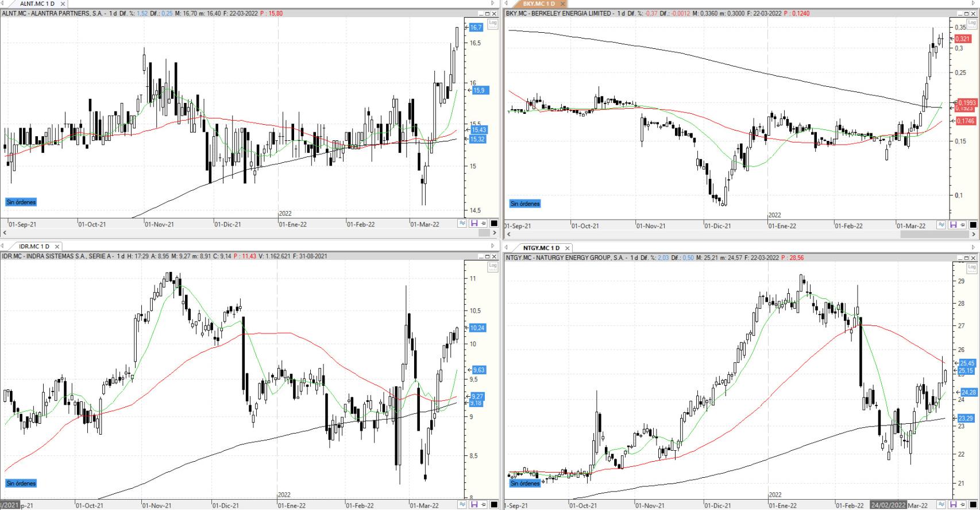Click the 25,45 price label on NTGY.MC

pyautogui.click(x=967, y=363)
